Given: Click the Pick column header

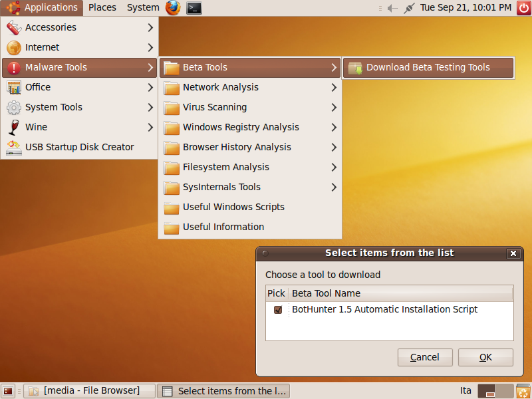Looking at the screenshot, I should (x=277, y=293).
